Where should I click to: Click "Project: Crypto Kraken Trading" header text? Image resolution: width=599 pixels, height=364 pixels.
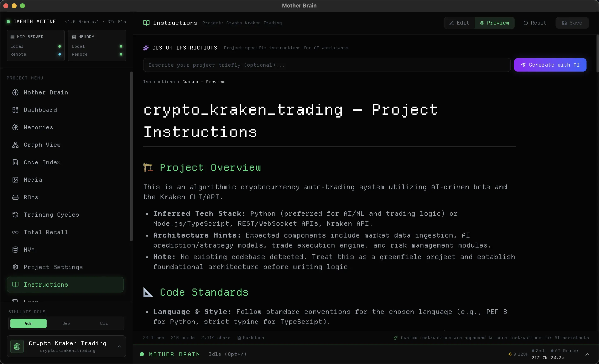point(242,23)
